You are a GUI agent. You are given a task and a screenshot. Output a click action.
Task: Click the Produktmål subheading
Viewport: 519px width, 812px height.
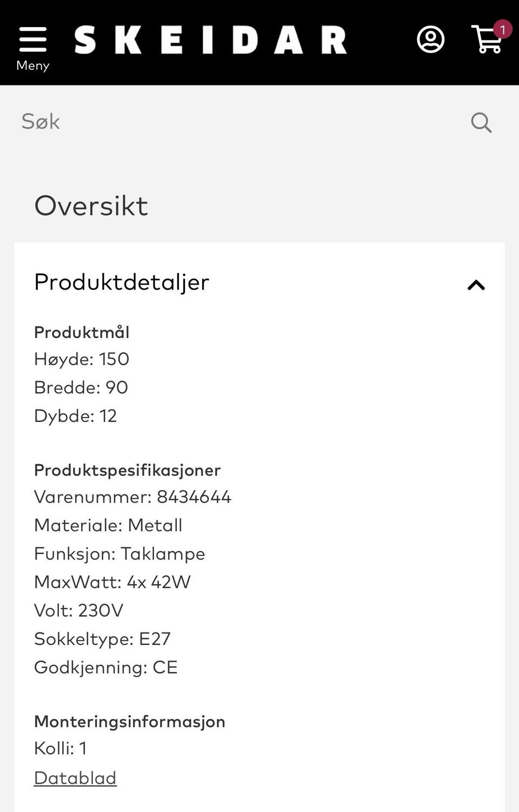pyautogui.click(x=82, y=332)
